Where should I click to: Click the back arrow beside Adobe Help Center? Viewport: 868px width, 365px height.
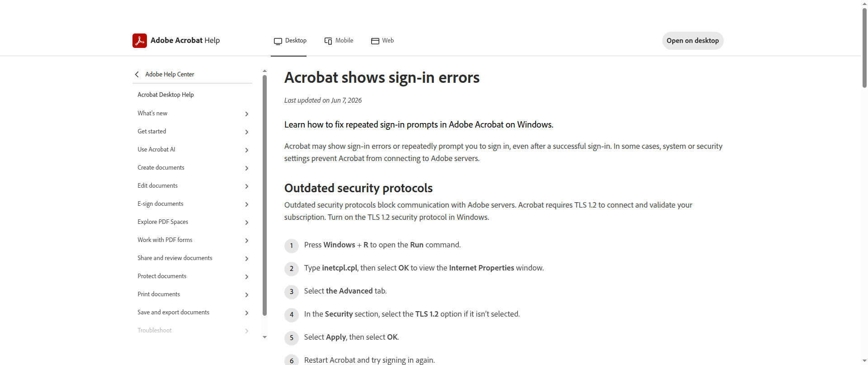click(x=137, y=74)
